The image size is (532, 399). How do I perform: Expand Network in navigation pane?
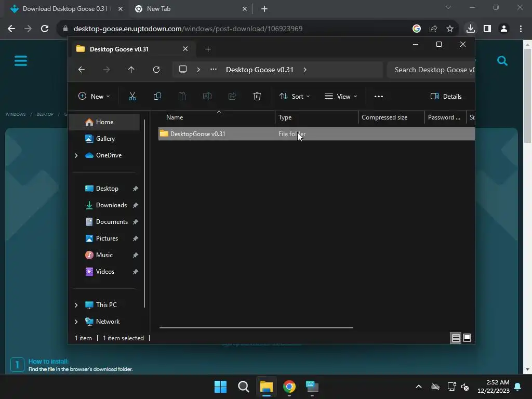coord(76,322)
